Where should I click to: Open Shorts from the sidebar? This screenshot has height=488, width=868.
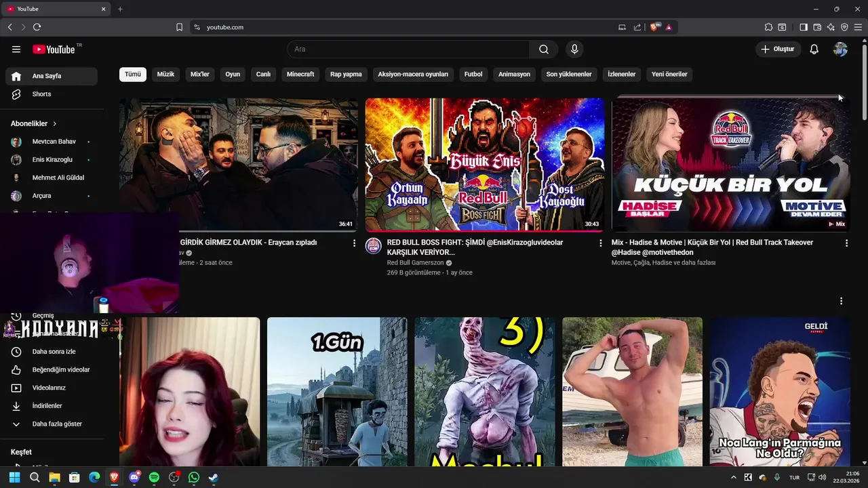52,94
